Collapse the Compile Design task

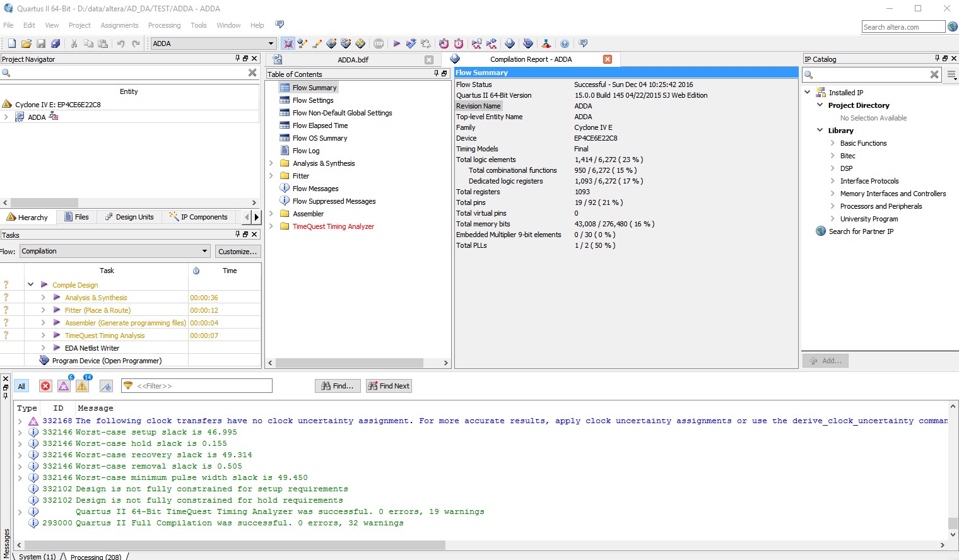click(30, 284)
